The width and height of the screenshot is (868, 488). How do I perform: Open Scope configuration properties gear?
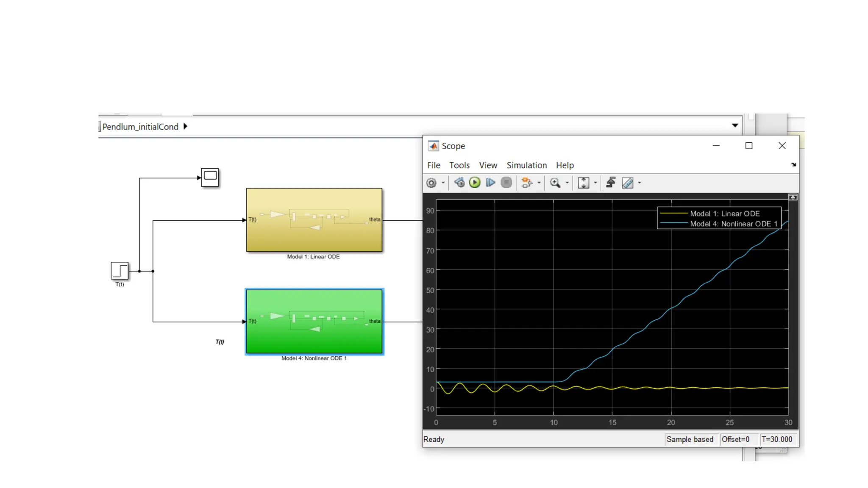[431, 183]
